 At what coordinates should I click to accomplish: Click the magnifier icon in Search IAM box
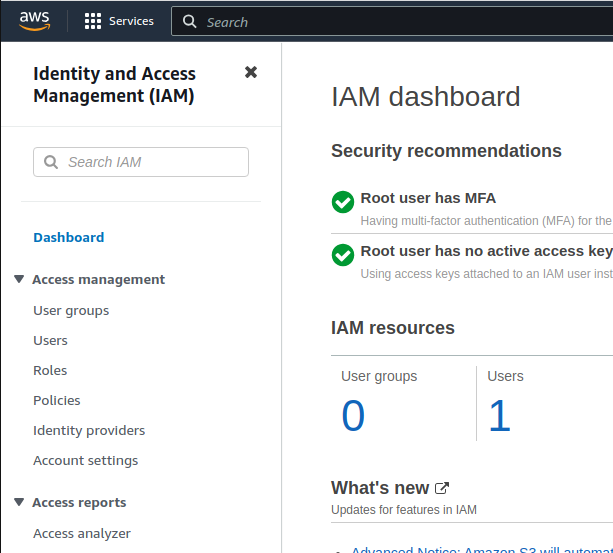51,162
